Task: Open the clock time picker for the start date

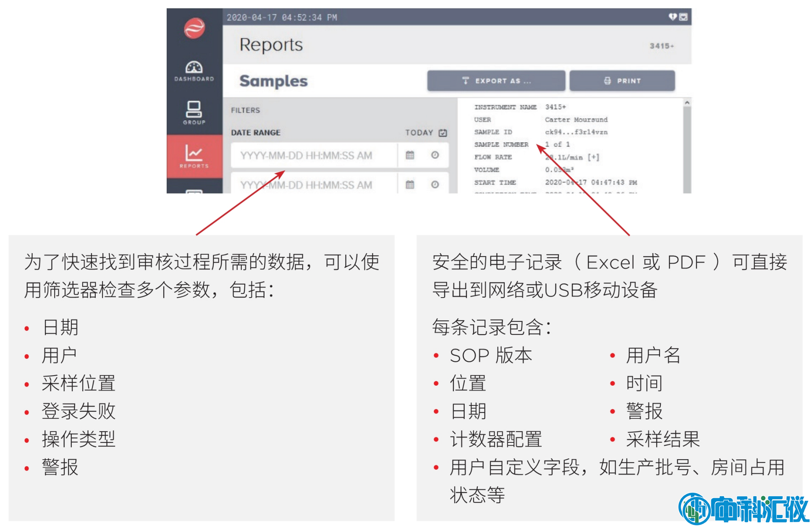Action: [x=435, y=155]
